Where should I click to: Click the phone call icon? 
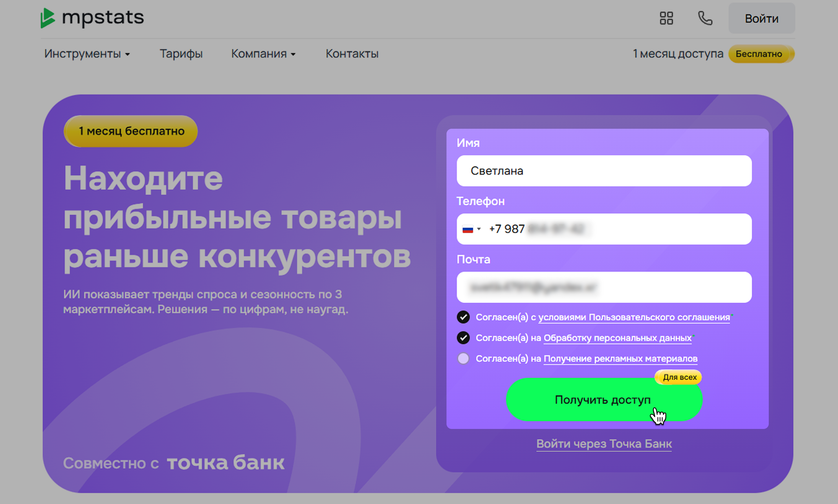[x=705, y=18]
